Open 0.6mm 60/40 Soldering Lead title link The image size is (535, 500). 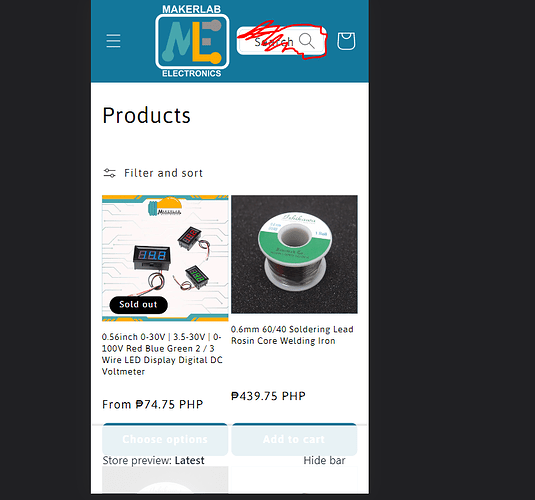pos(292,335)
